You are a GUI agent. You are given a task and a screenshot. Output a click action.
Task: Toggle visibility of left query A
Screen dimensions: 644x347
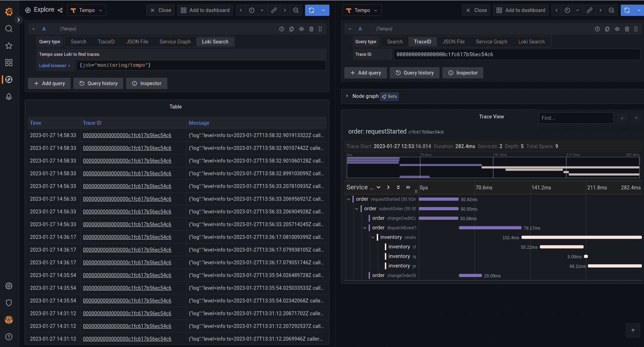[302, 29]
